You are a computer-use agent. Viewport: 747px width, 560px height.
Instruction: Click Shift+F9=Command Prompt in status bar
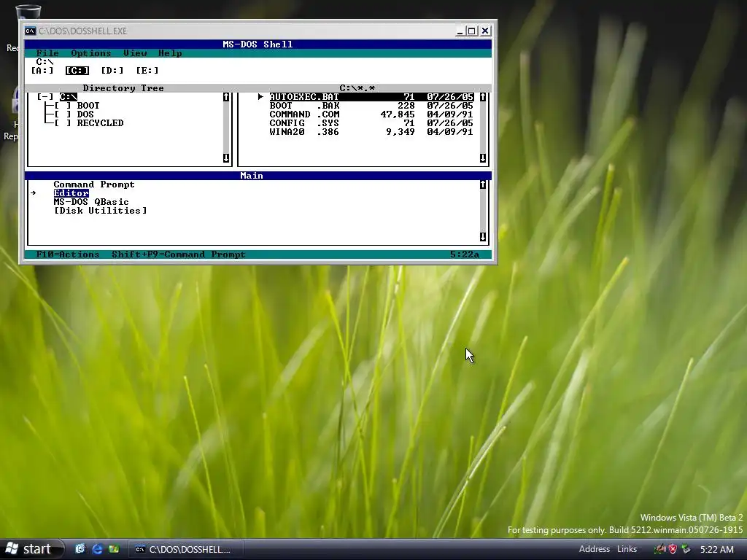coord(179,254)
